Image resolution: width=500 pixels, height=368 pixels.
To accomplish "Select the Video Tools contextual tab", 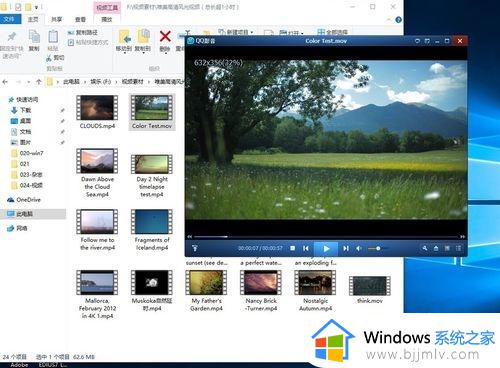I will tap(107, 7).
